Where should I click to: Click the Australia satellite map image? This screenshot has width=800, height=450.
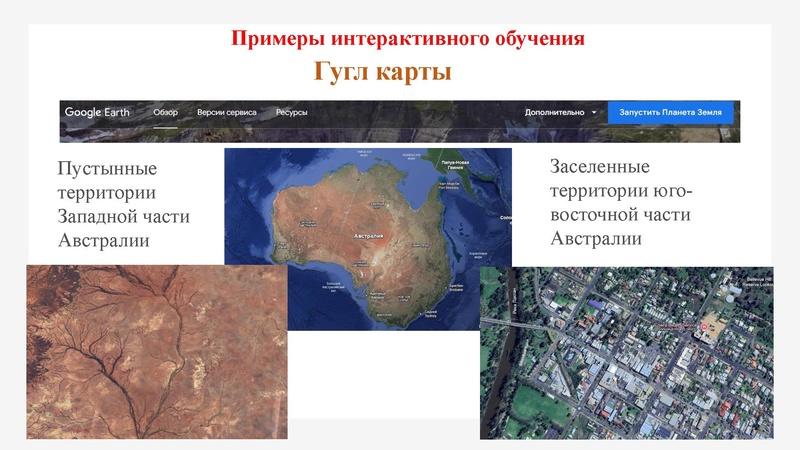click(x=368, y=239)
